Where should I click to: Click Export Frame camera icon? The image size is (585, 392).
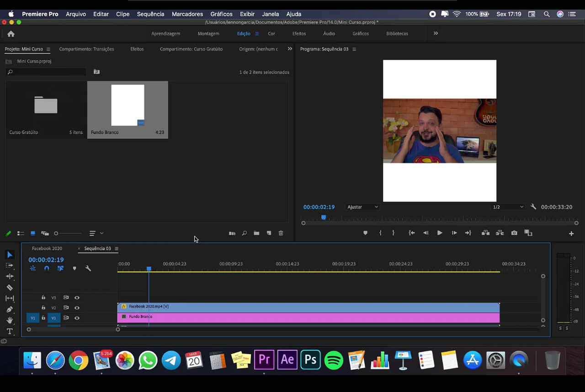pyautogui.click(x=514, y=233)
